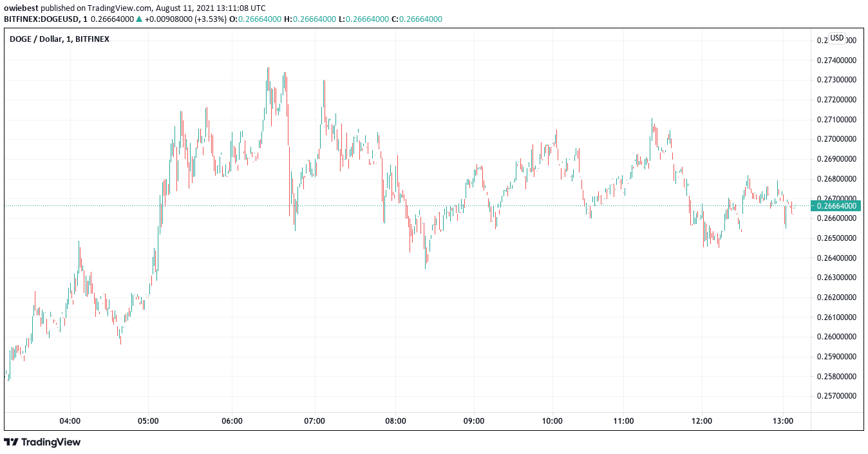Click the 04:00 time axis label
The image size is (868, 454).
point(70,421)
